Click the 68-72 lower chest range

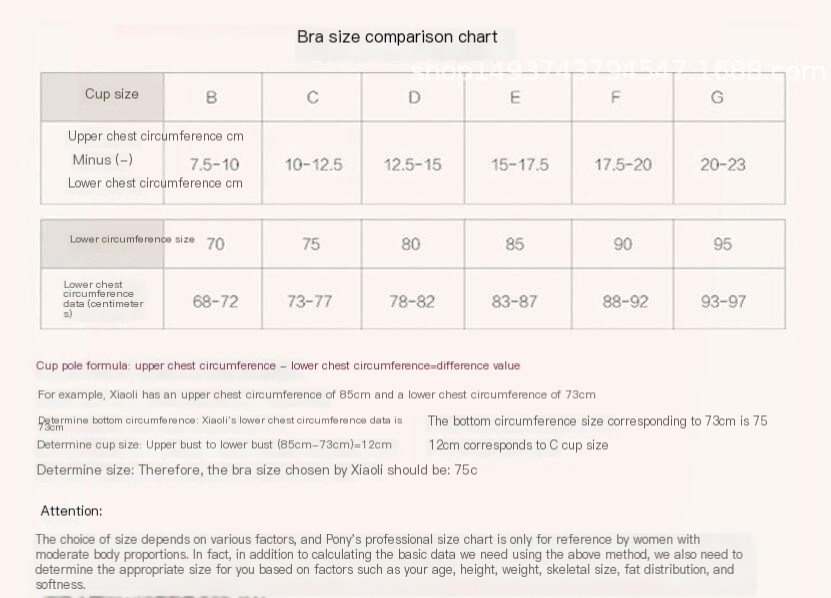coord(215,301)
